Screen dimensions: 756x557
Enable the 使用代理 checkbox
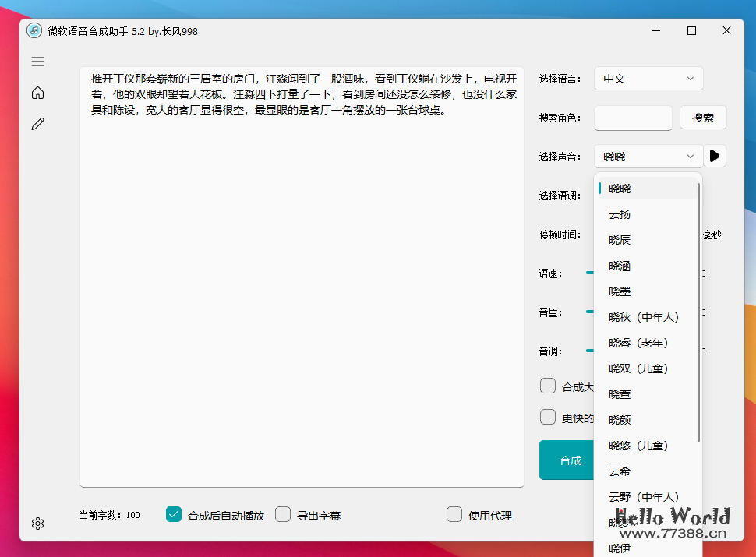(x=454, y=514)
